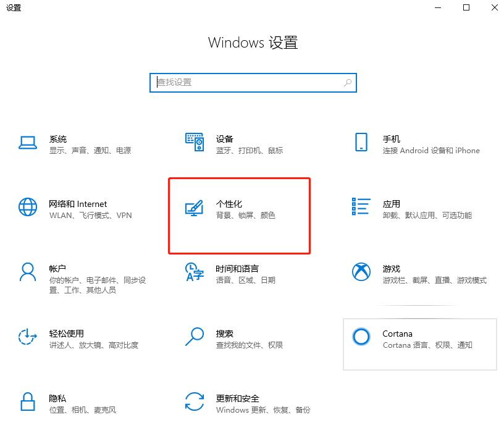Click the 查找设置 search box

pos(253,82)
